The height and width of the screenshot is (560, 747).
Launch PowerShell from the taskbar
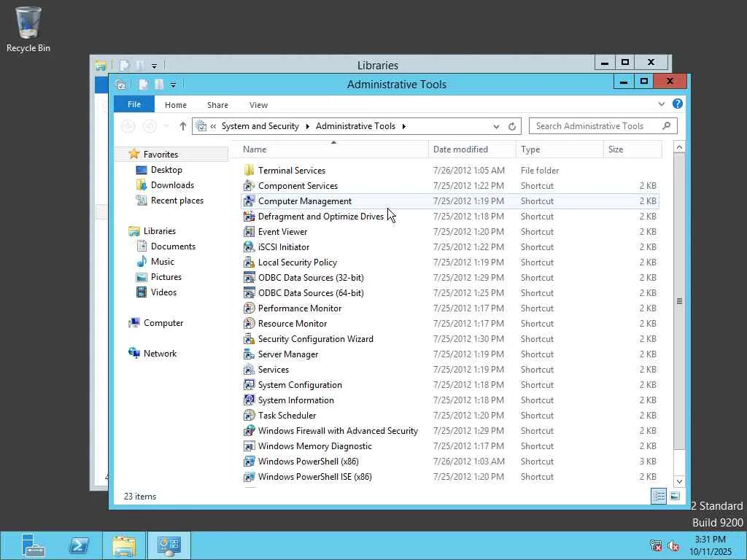(79, 545)
